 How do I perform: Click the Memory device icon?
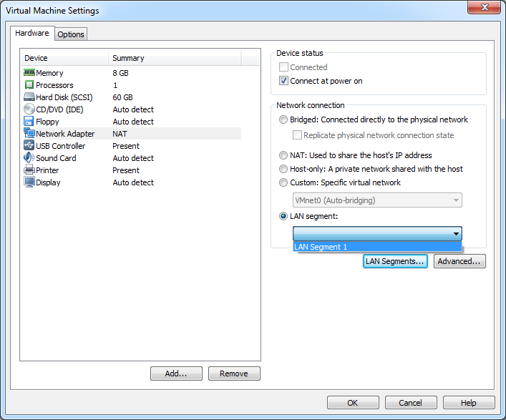pos(29,73)
